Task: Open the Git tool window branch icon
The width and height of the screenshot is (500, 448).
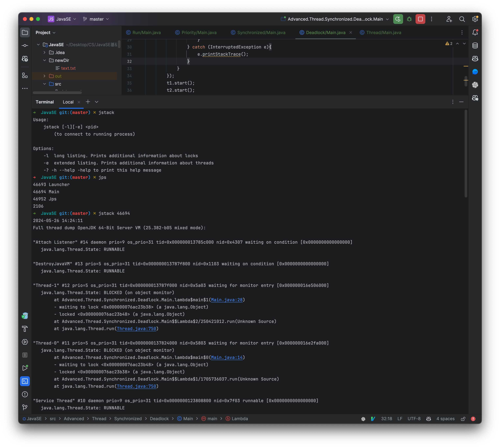Action: pos(25,407)
